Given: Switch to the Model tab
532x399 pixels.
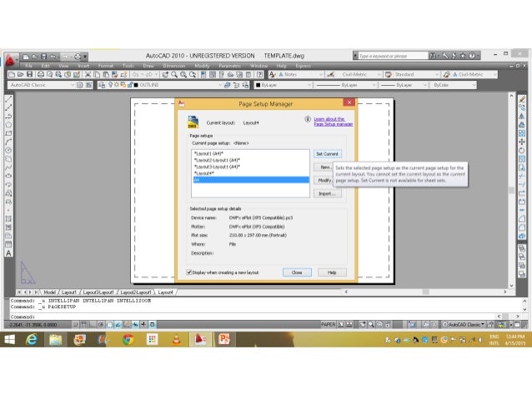Looking at the screenshot, I should coord(49,292).
